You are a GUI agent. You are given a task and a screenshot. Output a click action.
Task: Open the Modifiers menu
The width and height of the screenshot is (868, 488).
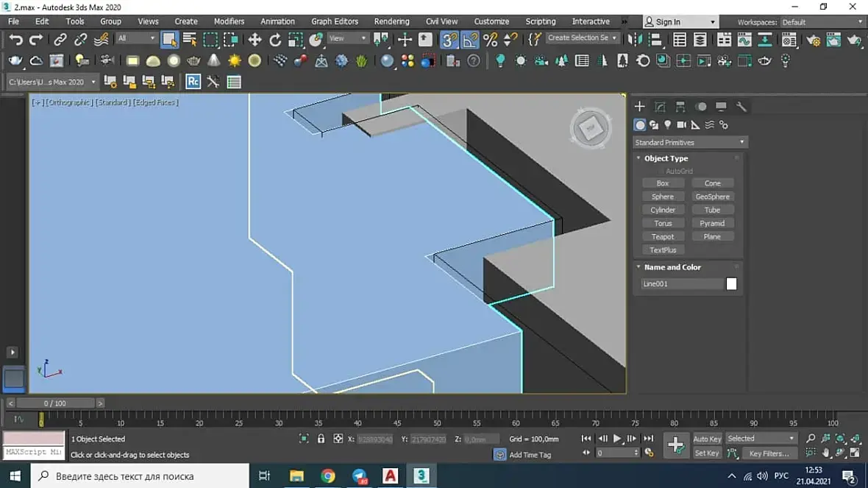229,21
